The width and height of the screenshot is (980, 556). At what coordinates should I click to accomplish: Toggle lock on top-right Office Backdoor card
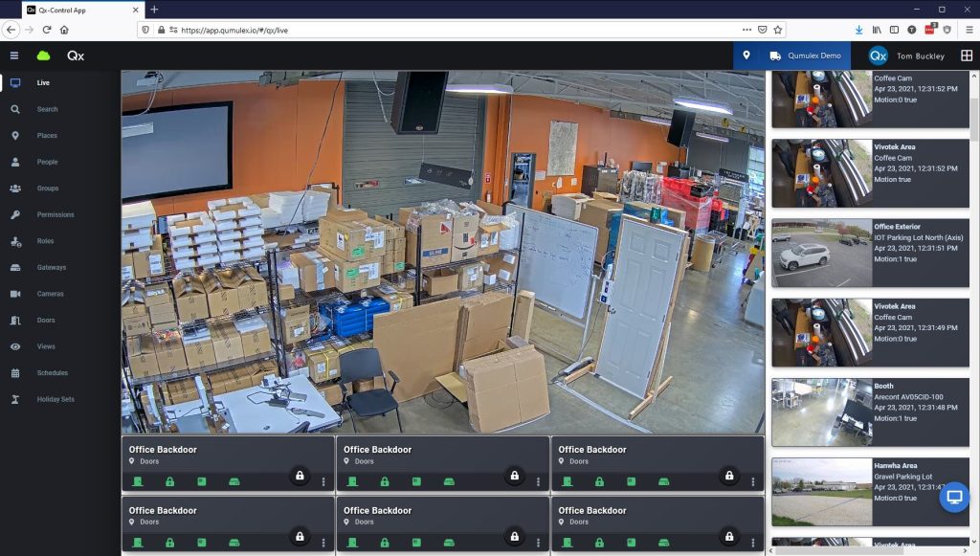(x=729, y=476)
